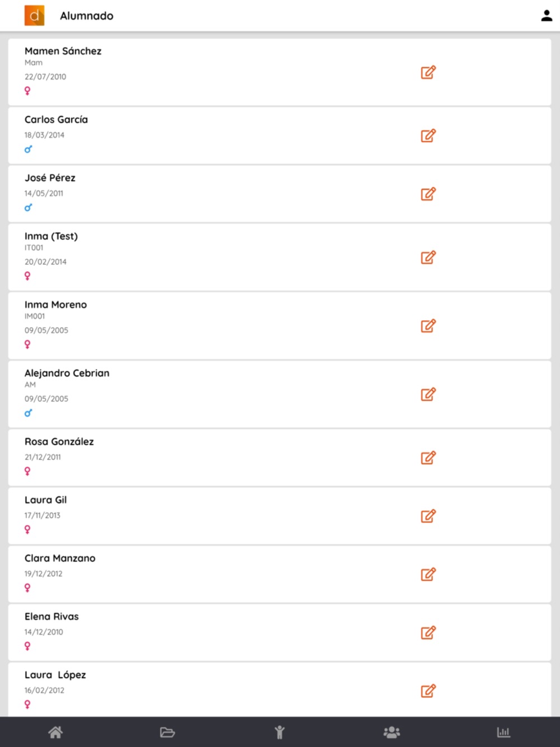Click the edit icon for Laura López

pyautogui.click(x=428, y=691)
